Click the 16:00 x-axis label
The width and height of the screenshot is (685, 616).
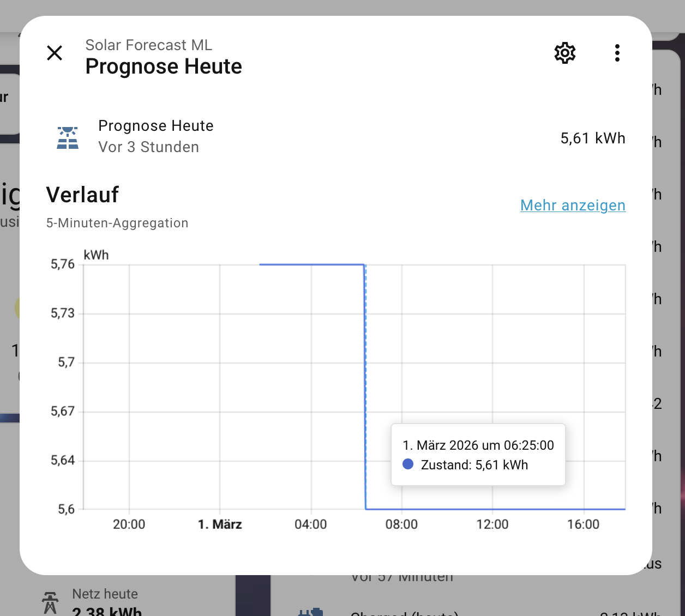pos(583,524)
